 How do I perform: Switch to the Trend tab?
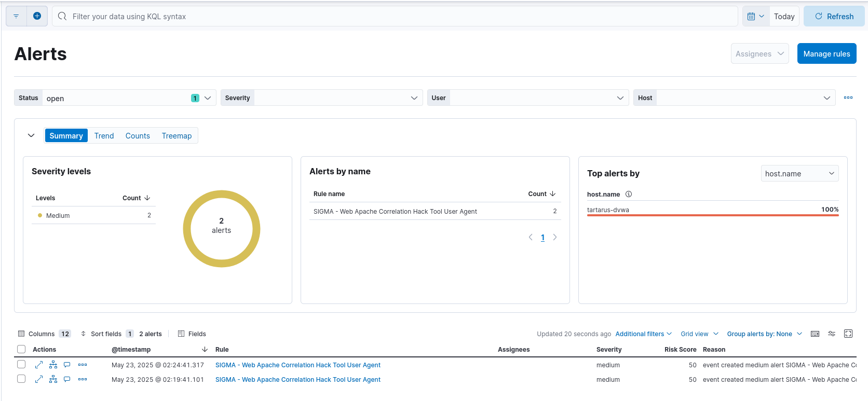pos(104,136)
